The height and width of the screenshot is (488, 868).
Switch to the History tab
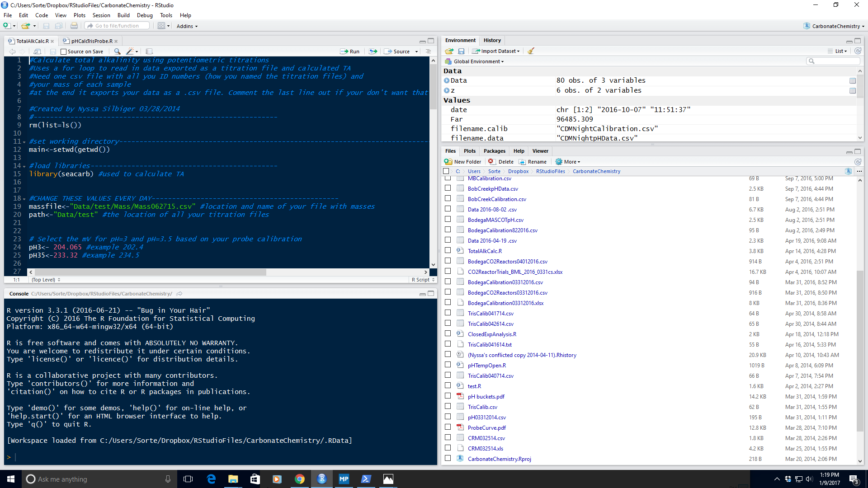tap(492, 40)
